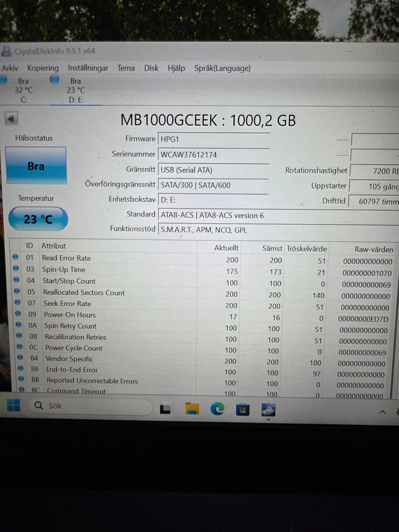Viewport: 399px width, 532px height.
Task: Click the CrystalDiskInfo title bar icon
Action: [x=6, y=51]
